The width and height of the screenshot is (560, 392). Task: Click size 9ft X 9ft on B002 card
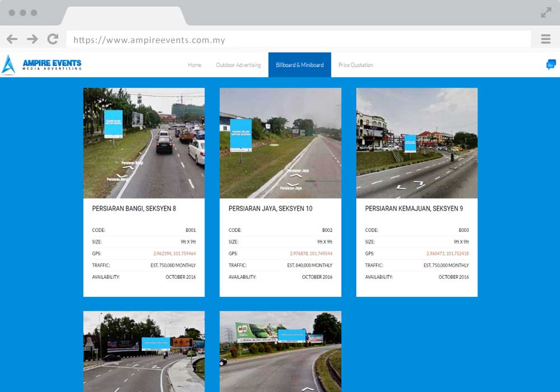pos(325,242)
